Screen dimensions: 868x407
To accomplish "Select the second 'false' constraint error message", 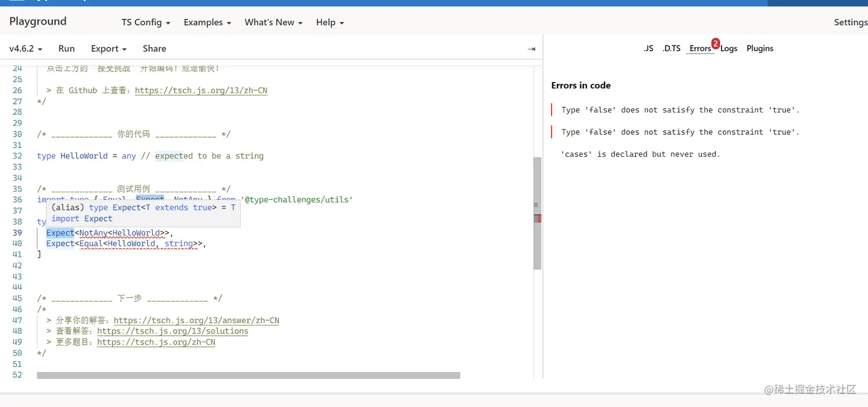I will tap(680, 132).
